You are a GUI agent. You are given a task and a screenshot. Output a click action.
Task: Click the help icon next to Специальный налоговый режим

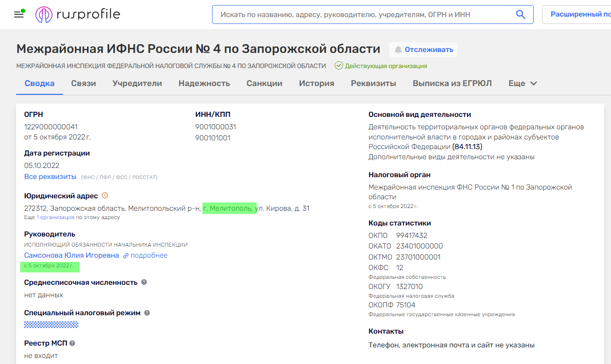click(147, 313)
